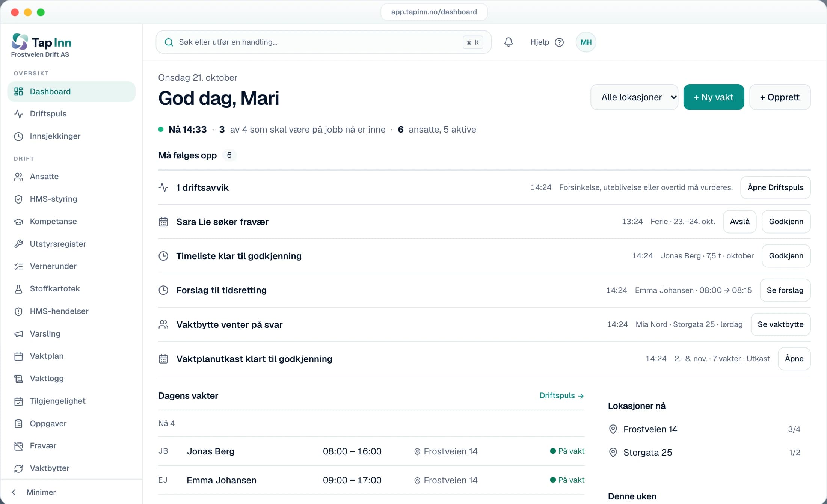Select the Emma Johansen shift row
827x504 pixels.
[371, 480]
